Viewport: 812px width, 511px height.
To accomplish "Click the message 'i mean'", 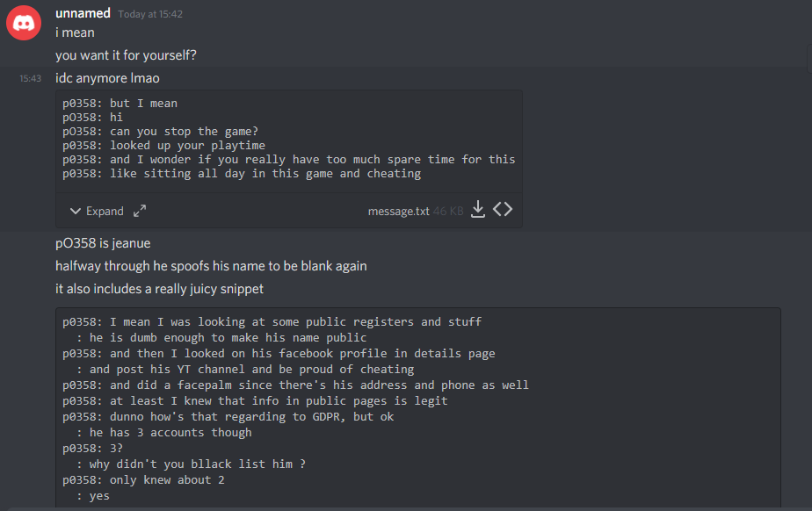I will (x=75, y=32).
